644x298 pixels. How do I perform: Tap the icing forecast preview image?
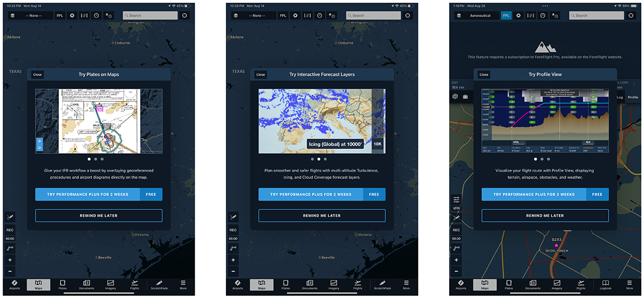(x=322, y=121)
